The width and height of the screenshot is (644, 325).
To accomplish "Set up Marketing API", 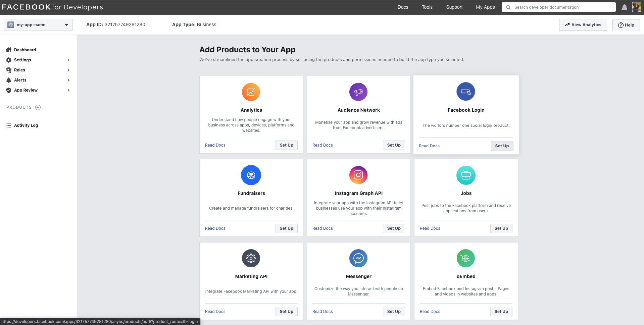I will pos(287,312).
